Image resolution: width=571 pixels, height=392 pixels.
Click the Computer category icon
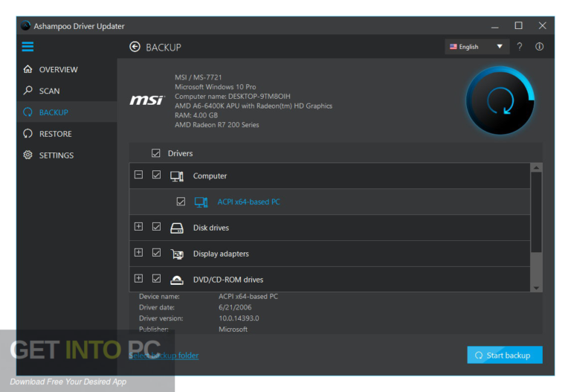(x=177, y=176)
